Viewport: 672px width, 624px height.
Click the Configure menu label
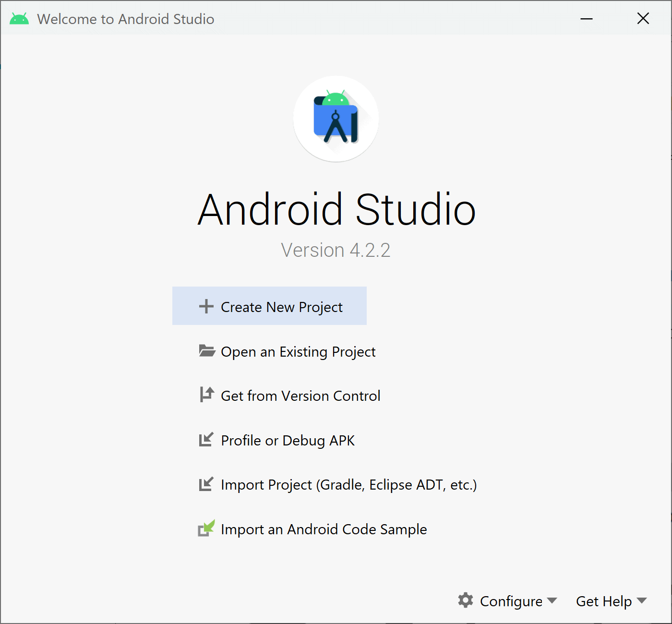(x=511, y=601)
